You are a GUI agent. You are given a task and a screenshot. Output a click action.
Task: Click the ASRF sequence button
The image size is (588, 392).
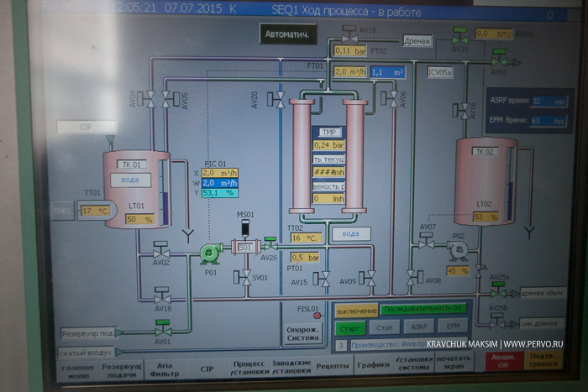click(x=417, y=327)
